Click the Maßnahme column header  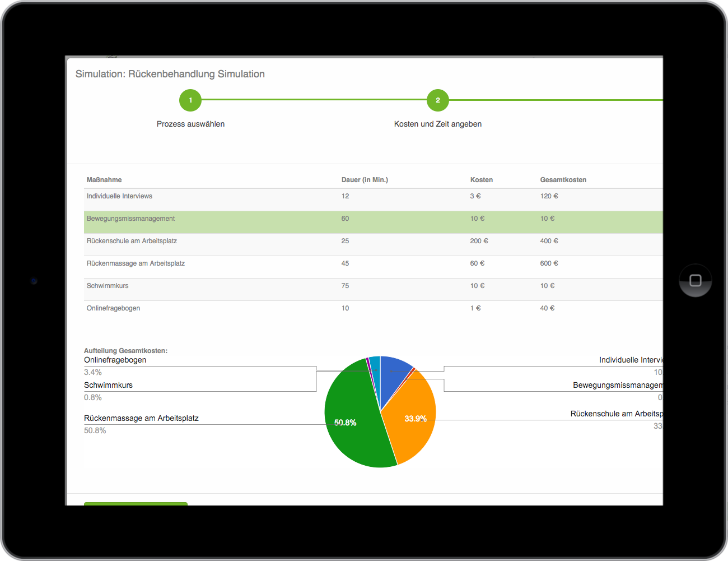point(104,180)
